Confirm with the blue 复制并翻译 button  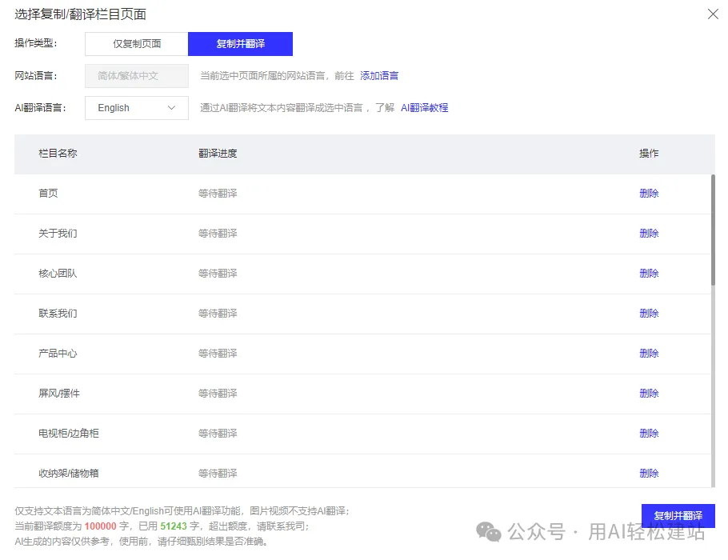[677, 516]
